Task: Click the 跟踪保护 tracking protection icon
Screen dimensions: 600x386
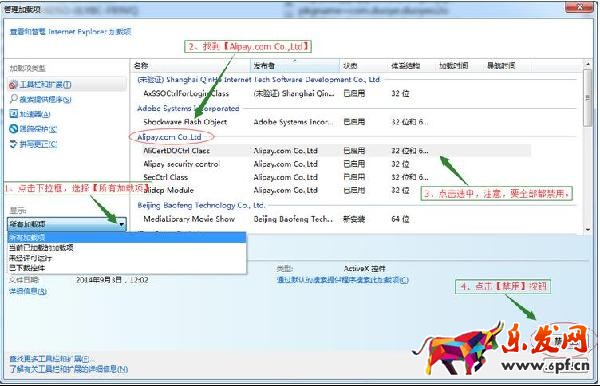Action: [x=14, y=129]
